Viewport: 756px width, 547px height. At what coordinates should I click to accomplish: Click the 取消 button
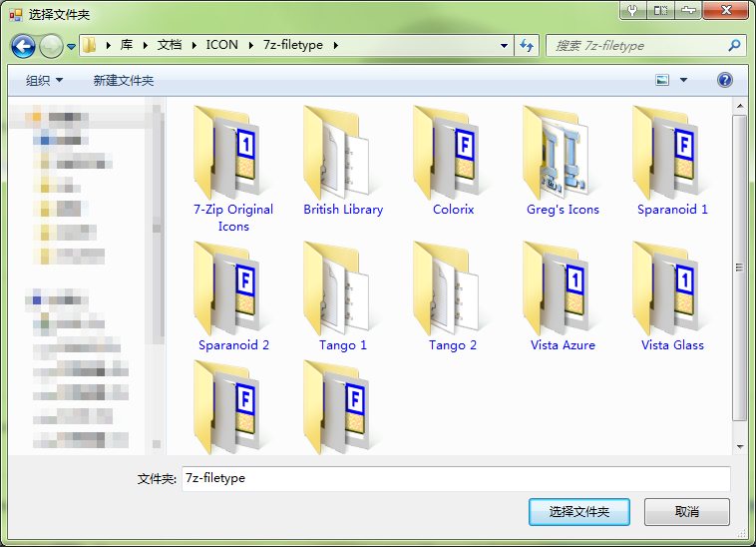687,512
